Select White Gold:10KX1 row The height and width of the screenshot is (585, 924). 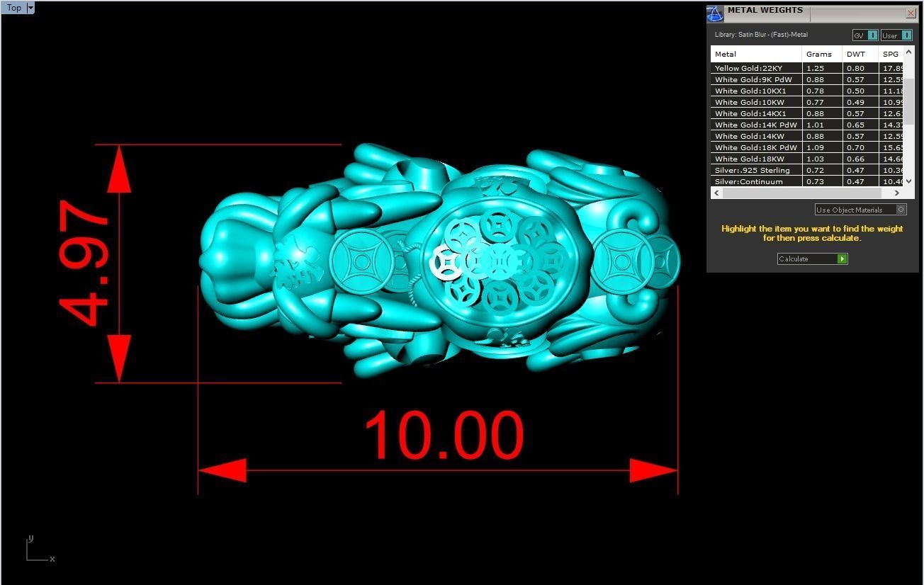coord(807,91)
